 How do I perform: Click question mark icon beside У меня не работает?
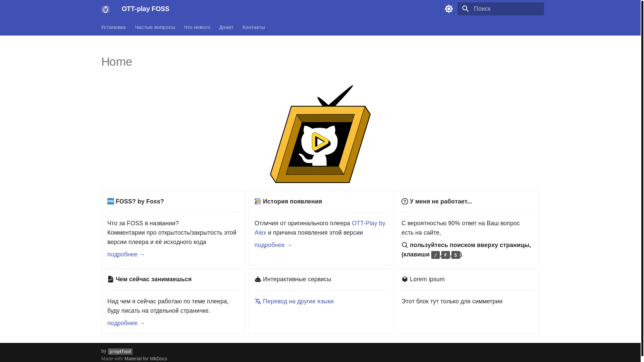pyautogui.click(x=405, y=201)
